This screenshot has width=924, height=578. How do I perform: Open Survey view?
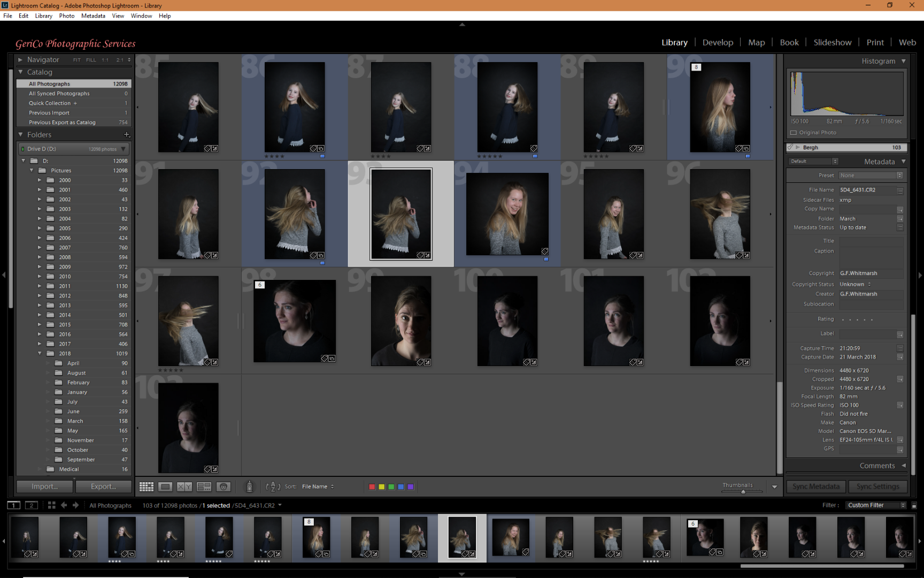204,486
